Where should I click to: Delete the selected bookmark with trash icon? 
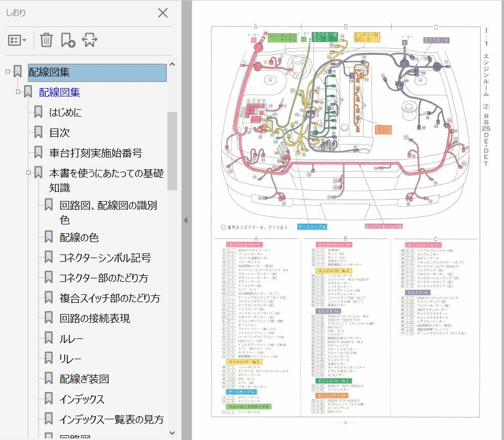pos(46,40)
